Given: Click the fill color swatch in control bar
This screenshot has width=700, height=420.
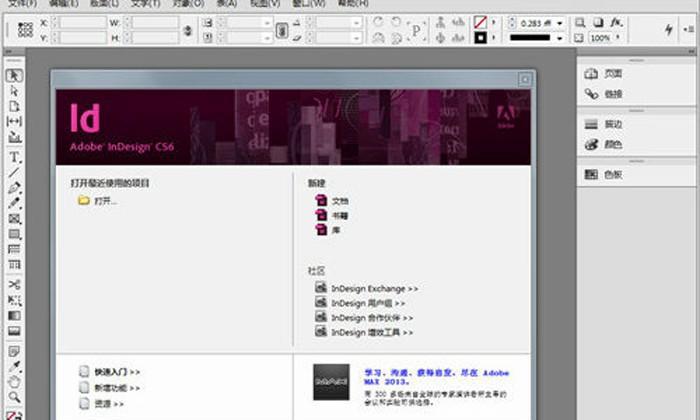Looking at the screenshot, I should click(x=480, y=22).
